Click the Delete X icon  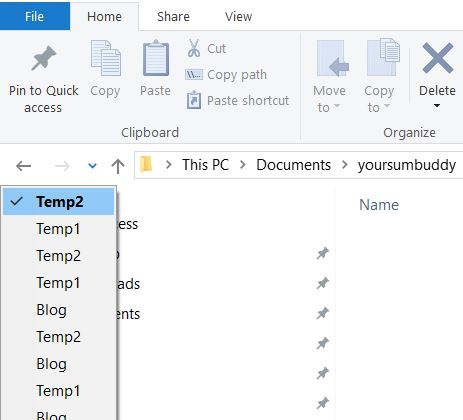(x=437, y=58)
